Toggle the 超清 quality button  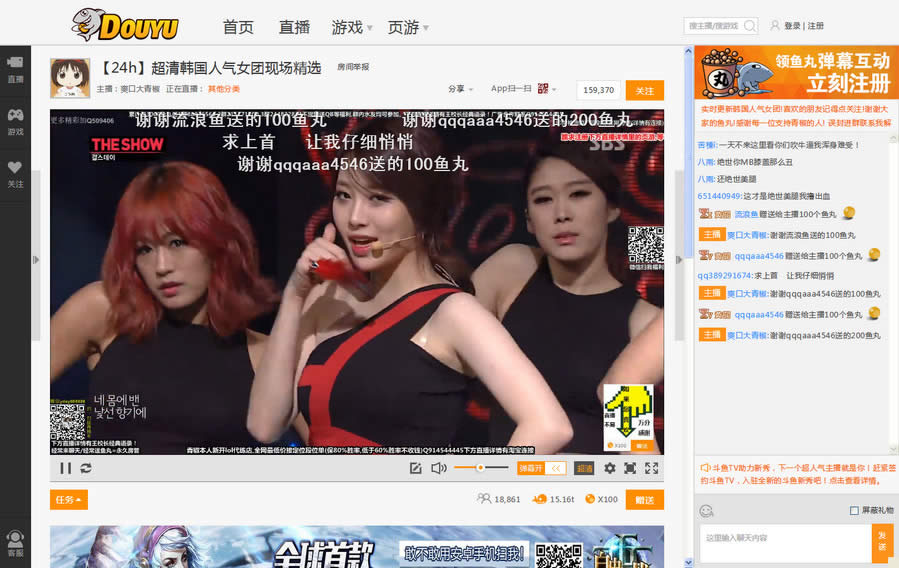(x=585, y=468)
